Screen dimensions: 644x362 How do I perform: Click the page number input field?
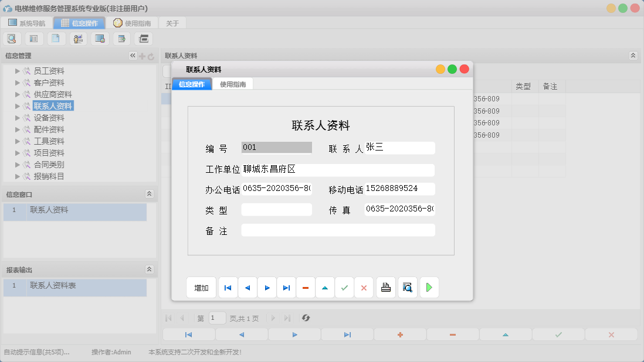pos(217,317)
